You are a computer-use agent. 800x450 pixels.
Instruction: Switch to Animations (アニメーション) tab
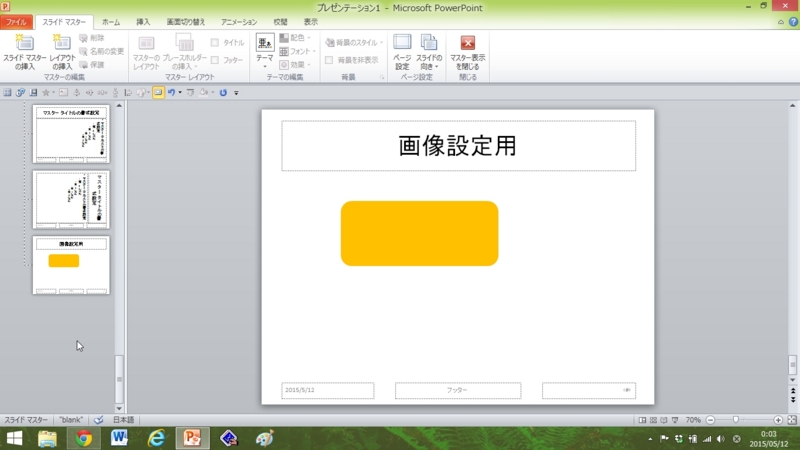click(239, 22)
